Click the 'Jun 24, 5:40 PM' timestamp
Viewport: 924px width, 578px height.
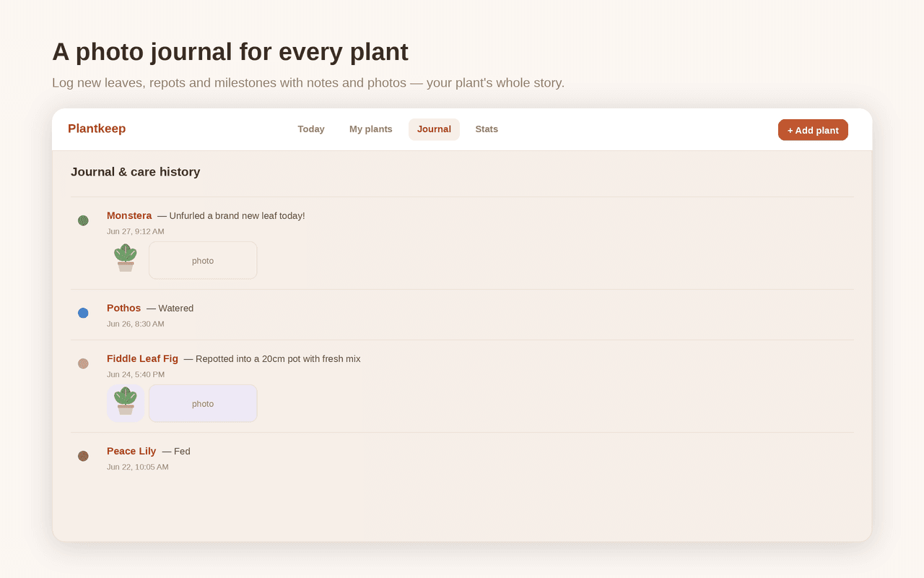(136, 374)
